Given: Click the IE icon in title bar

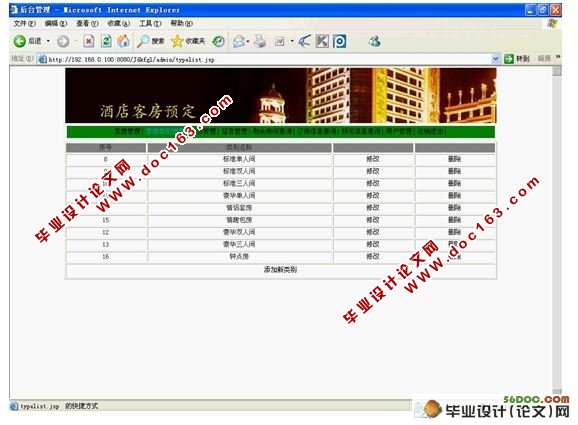Looking at the screenshot, I should (x=14, y=10).
